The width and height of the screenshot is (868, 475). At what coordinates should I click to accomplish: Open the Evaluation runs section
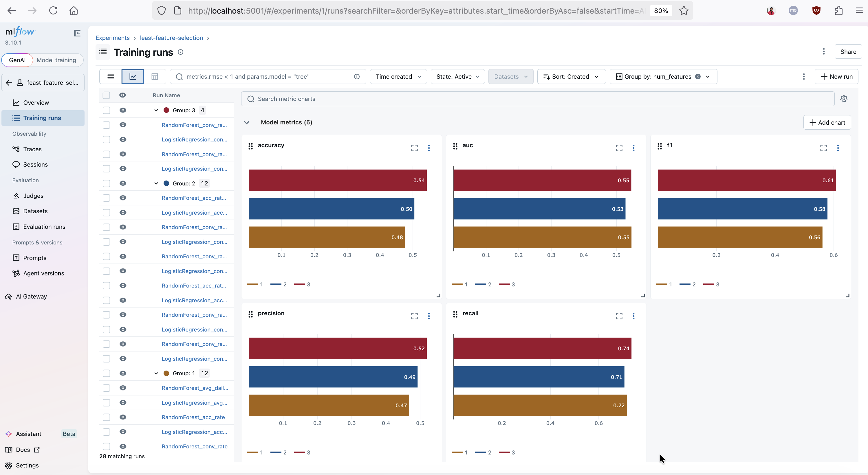(44, 227)
